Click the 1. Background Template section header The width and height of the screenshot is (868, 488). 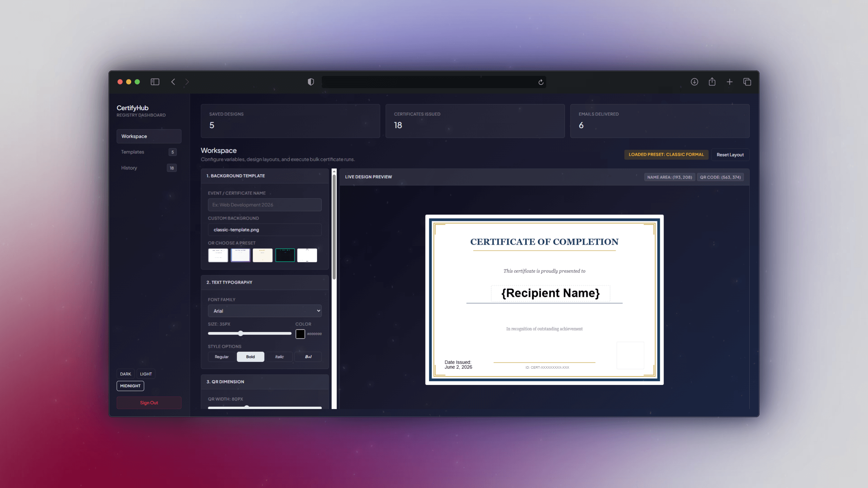pyautogui.click(x=265, y=176)
